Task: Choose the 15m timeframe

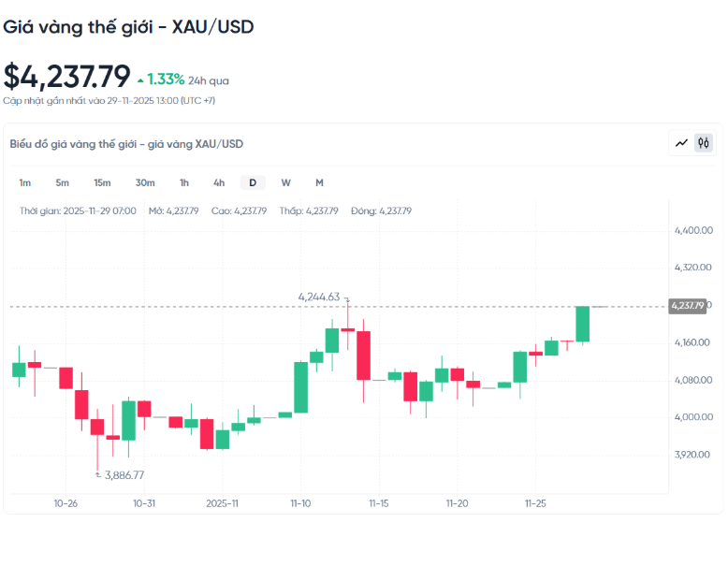Action: 102,182
